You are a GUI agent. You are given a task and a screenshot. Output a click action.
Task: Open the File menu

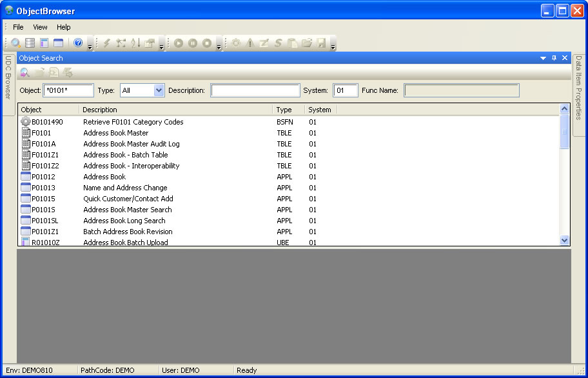click(x=18, y=27)
